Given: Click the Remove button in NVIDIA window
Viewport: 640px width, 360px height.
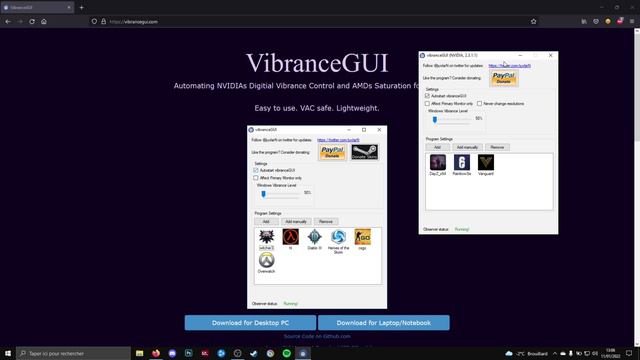Looking at the screenshot, I should [x=497, y=147].
